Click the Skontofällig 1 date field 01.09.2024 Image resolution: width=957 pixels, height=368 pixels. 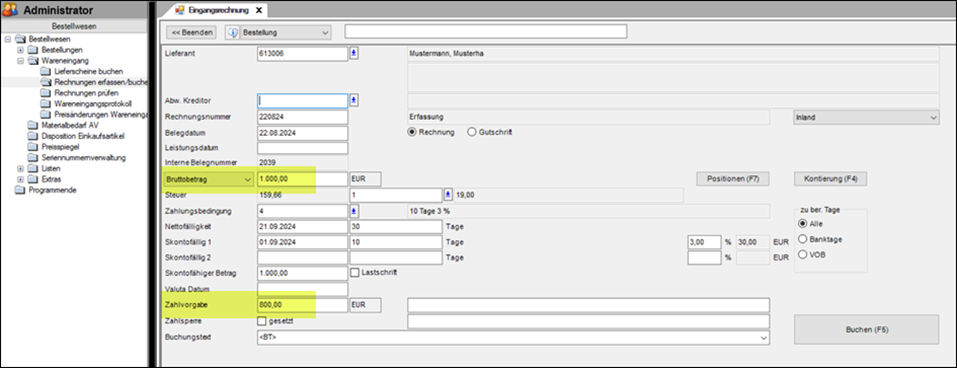pyautogui.click(x=303, y=242)
